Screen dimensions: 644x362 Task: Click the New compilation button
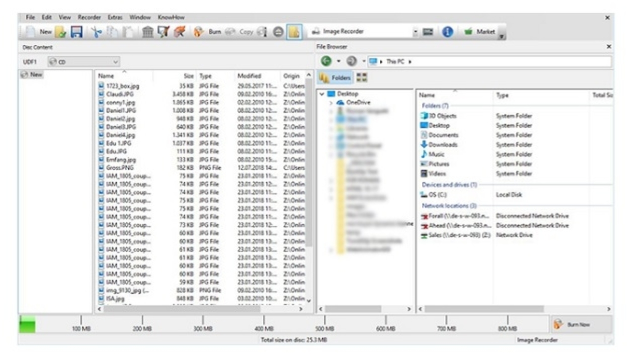(38, 31)
